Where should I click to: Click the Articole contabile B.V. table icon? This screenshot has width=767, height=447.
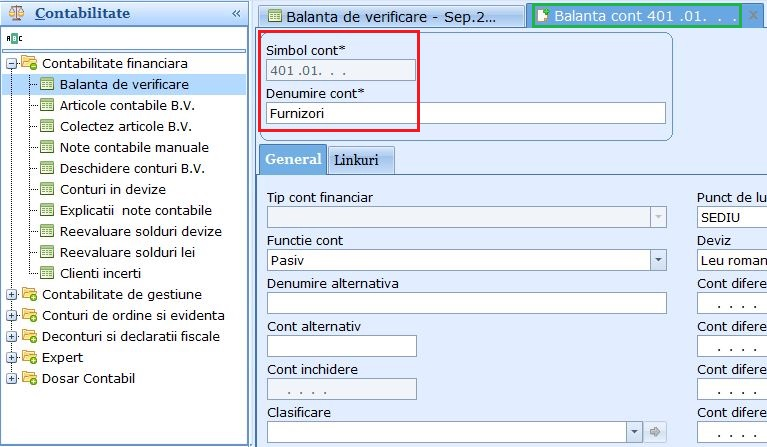pyautogui.click(x=47, y=105)
